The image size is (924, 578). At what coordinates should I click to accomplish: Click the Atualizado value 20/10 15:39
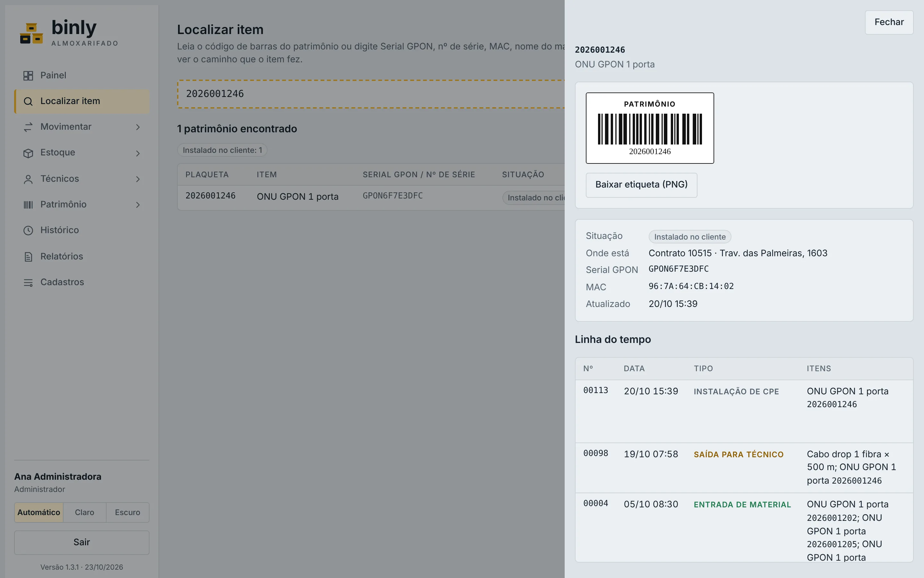click(673, 304)
